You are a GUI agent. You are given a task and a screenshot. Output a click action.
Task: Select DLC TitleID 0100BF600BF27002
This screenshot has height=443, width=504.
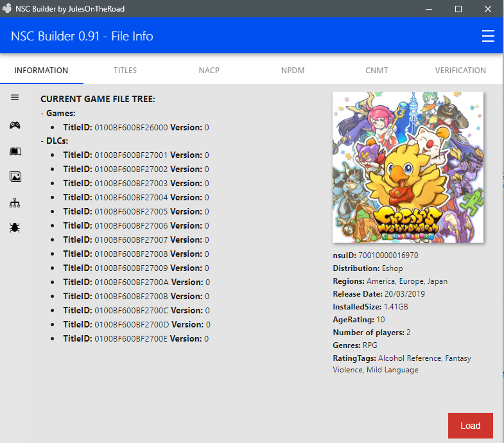pos(136,169)
